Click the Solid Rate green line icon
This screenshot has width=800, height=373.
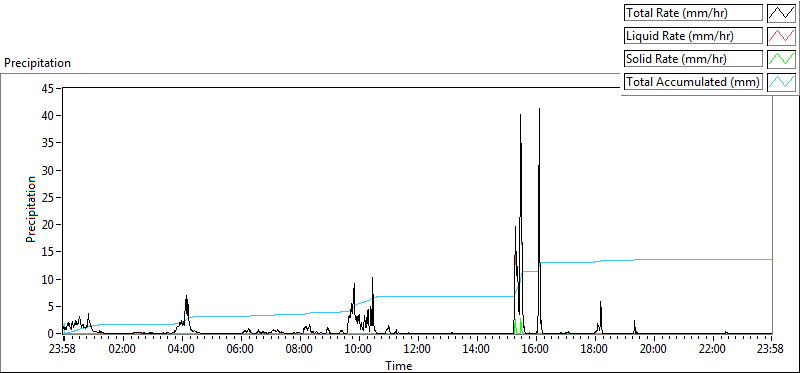(781, 59)
